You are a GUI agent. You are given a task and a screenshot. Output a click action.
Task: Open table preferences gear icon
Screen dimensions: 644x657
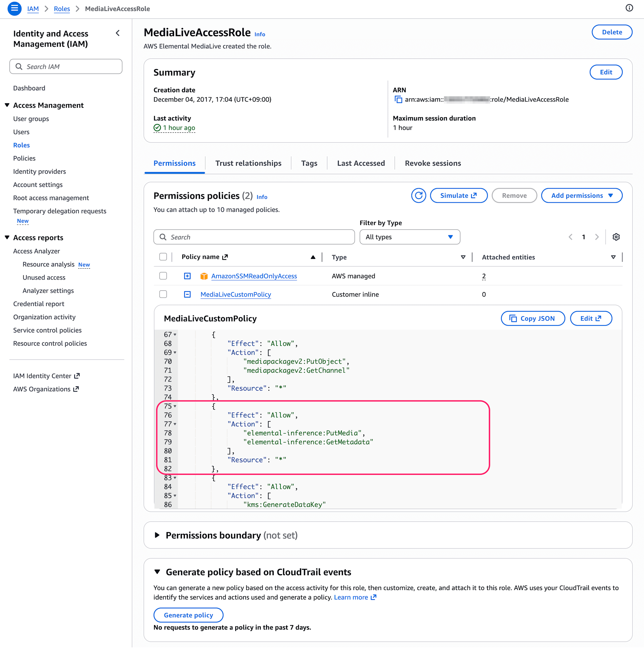pos(616,237)
